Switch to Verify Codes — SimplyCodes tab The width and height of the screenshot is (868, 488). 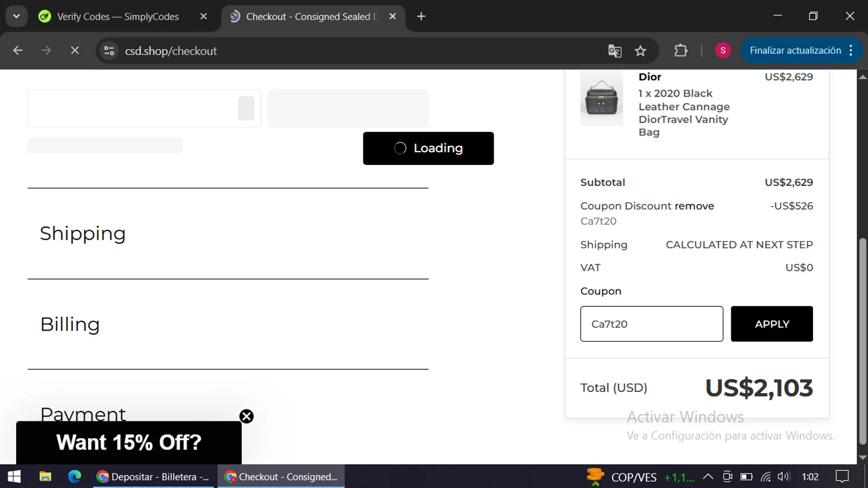(x=118, y=17)
